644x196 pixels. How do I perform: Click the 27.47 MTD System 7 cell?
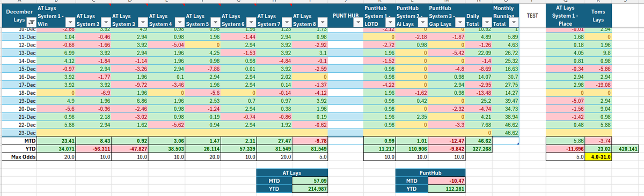275,140
